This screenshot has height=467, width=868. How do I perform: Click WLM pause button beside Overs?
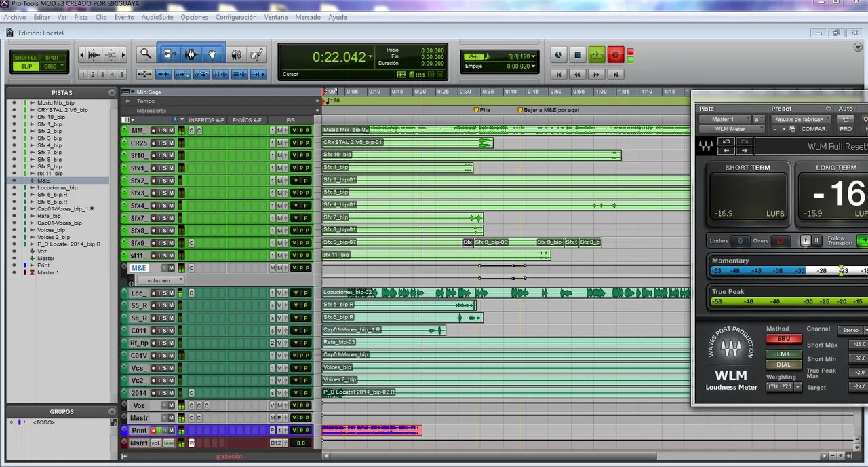817,240
